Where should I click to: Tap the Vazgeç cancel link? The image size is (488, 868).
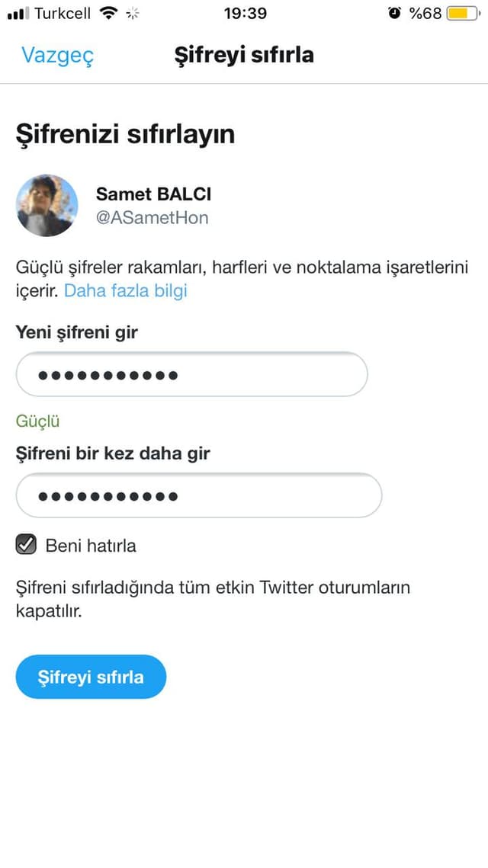(58, 56)
